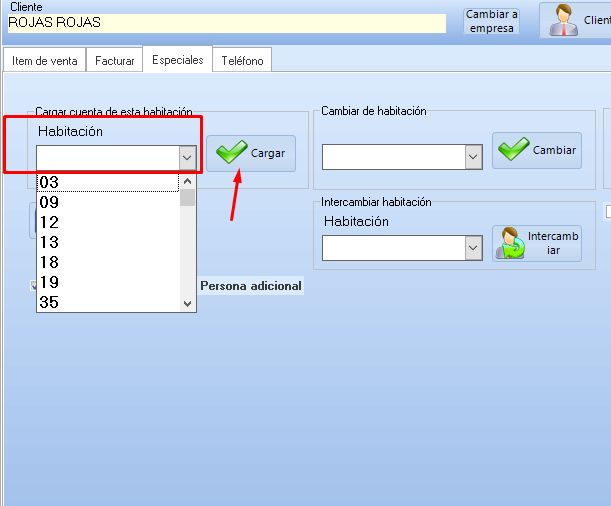Expand the Cambiar de habitación dropdown
This screenshot has height=506, width=611.
473,157
